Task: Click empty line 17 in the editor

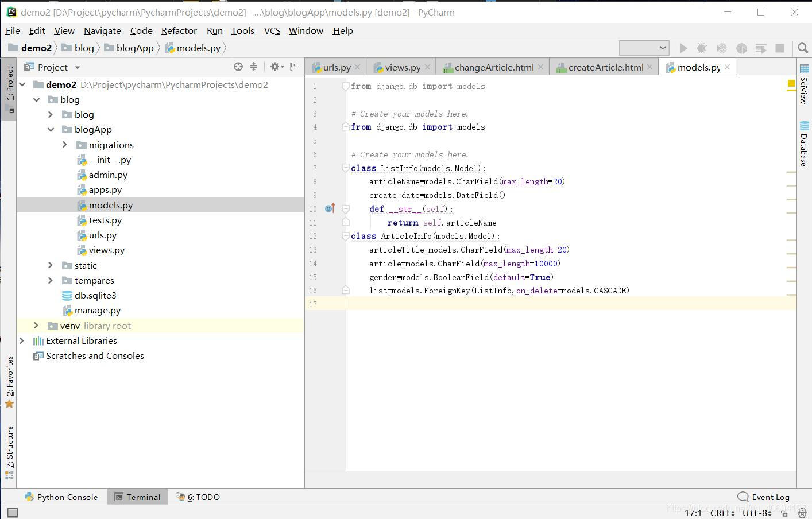Action: pos(571,304)
